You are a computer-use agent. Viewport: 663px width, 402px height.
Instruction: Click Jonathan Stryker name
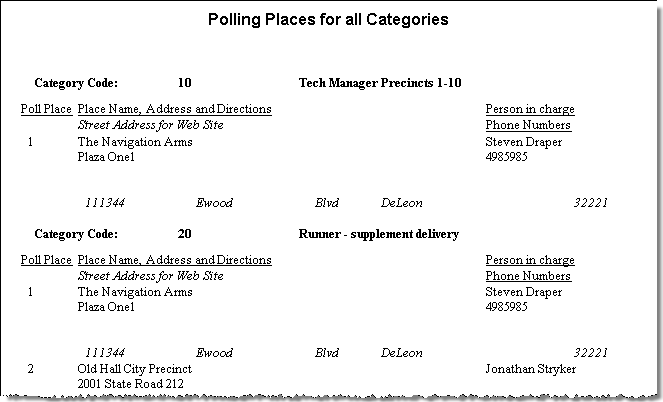coord(530,369)
